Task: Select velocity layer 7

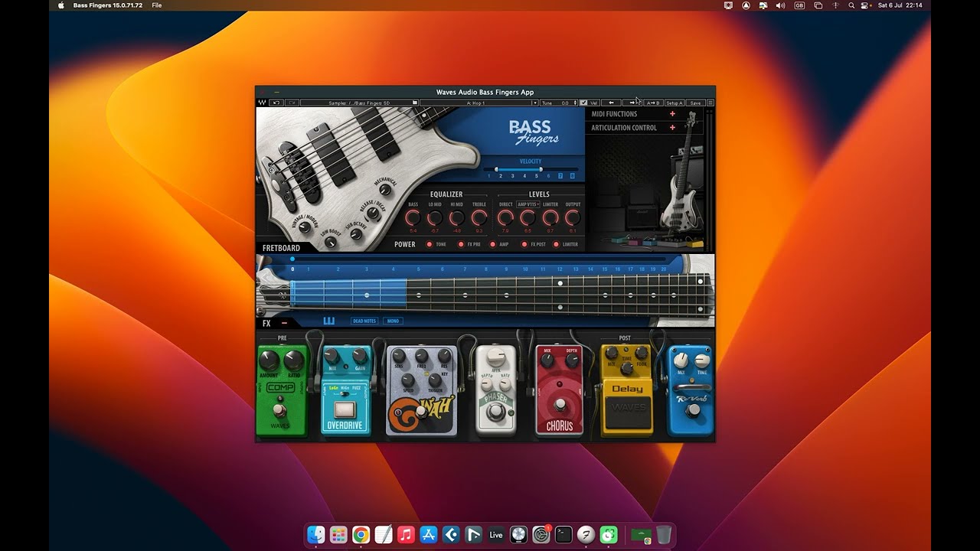Action: tap(560, 176)
